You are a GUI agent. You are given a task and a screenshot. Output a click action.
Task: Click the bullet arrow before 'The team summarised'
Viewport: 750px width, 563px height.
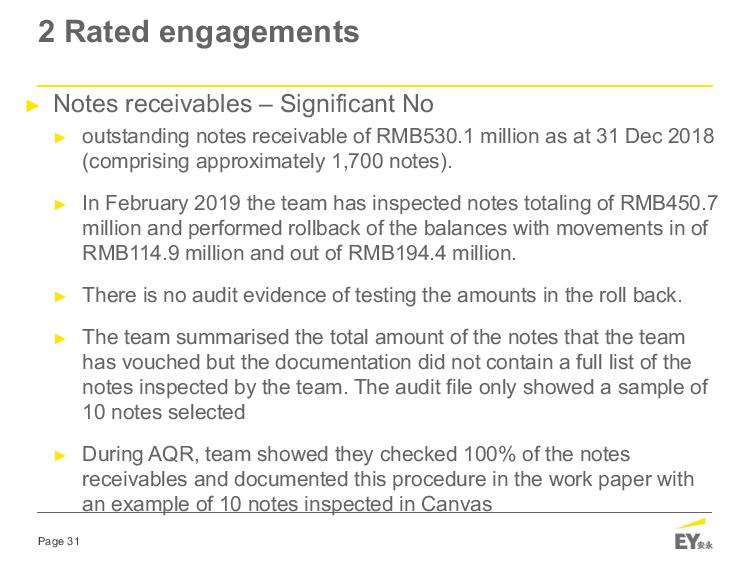point(60,339)
